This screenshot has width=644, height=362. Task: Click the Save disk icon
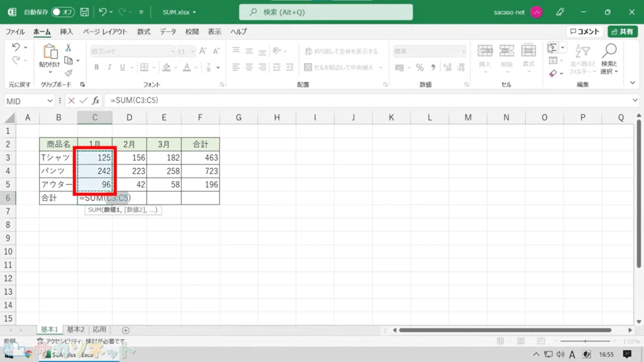click(84, 13)
